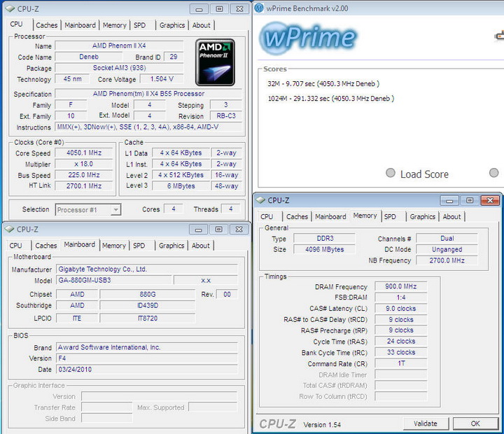This screenshot has width=504, height=434.
Task: Click the OK button in Memory window
Action: 475,423
